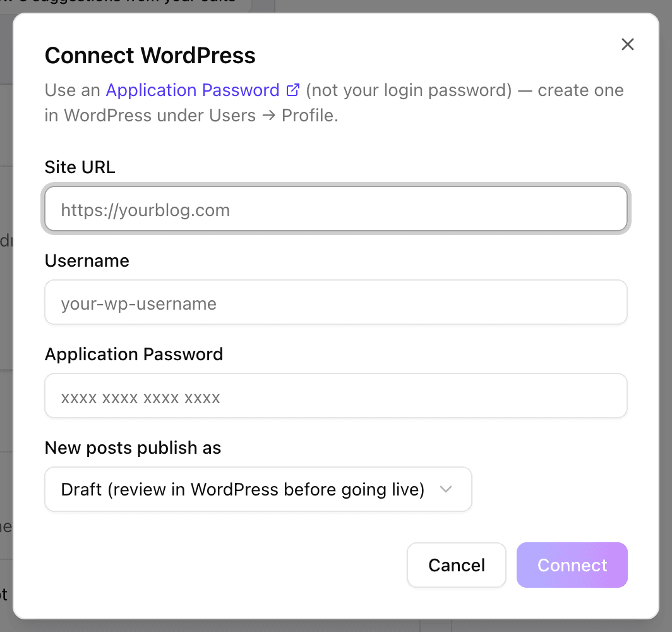672x632 pixels.
Task: Click the Cancel button
Action: pos(457,565)
